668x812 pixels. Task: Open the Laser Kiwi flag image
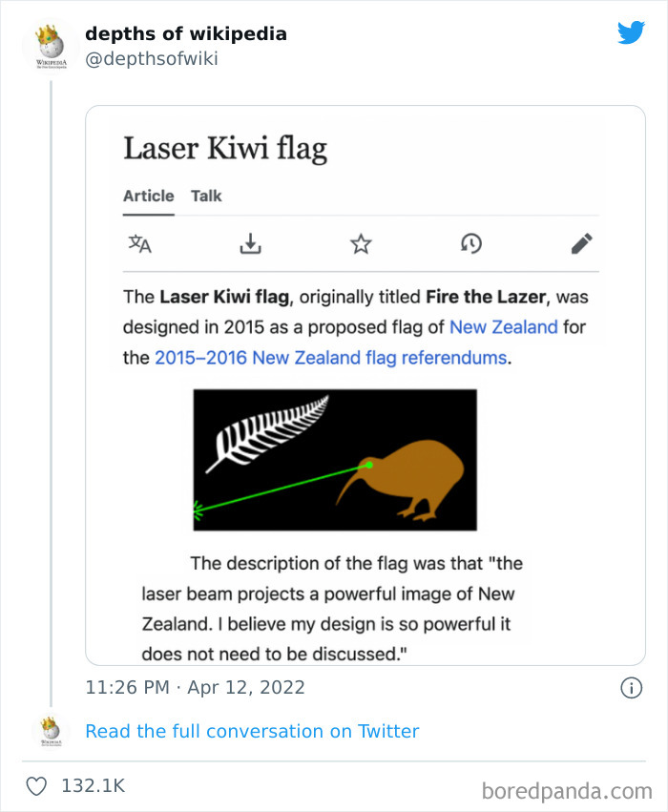coord(334,460)
